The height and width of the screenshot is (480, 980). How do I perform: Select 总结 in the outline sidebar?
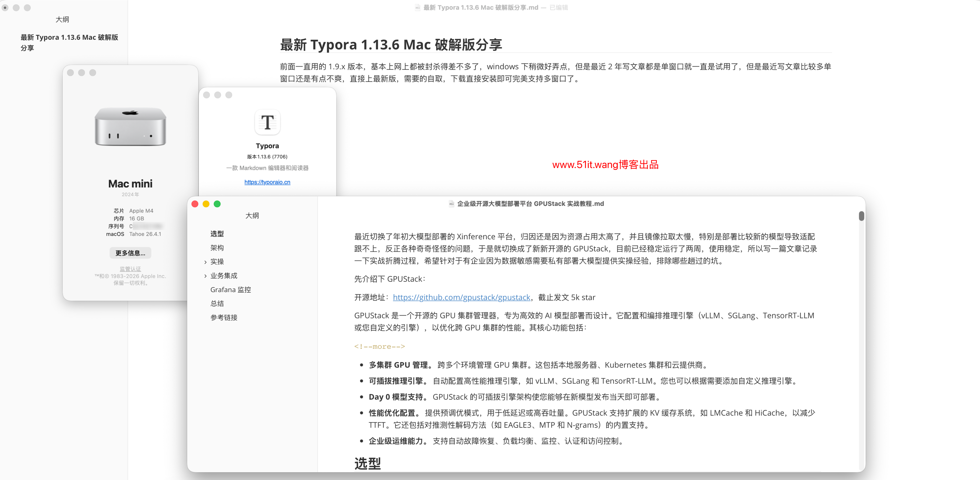coord(217,303)
